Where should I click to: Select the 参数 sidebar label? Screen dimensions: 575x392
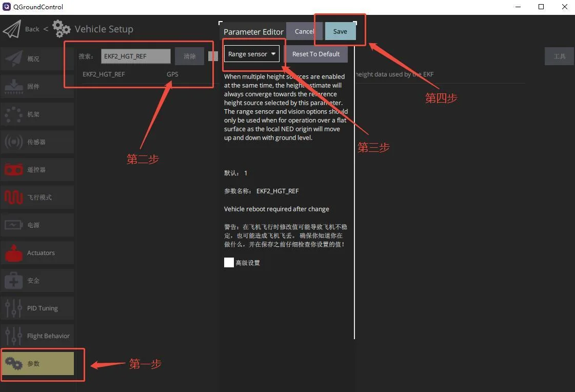coord(33,363)
